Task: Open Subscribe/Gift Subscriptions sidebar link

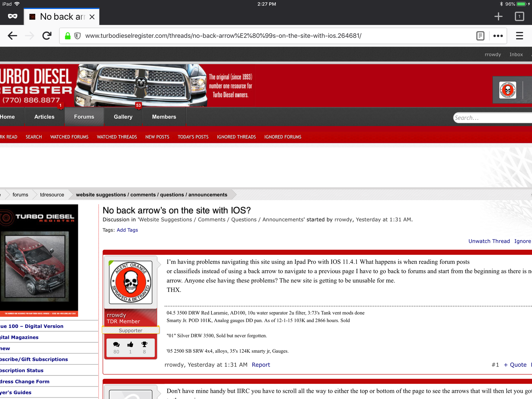Action: click(x=34, y=359)
